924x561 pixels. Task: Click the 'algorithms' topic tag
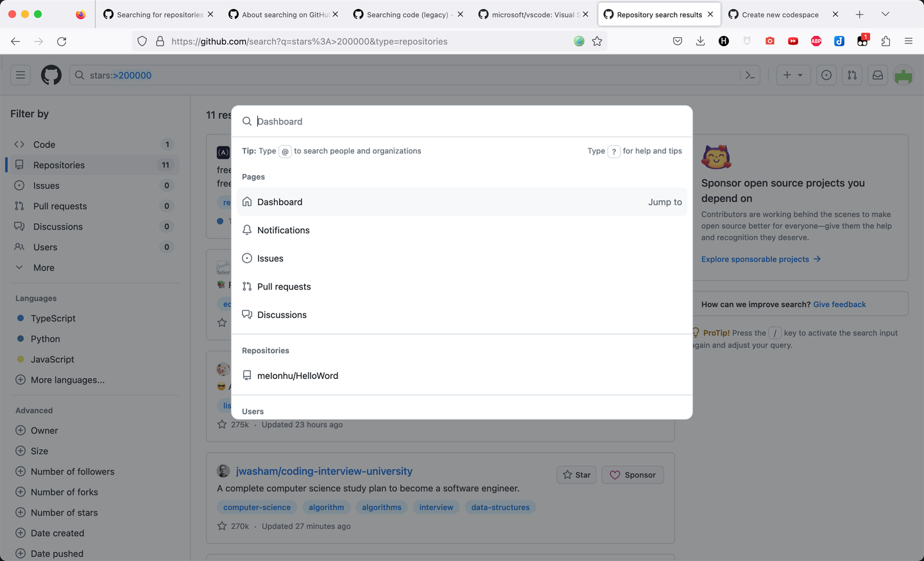382,507
